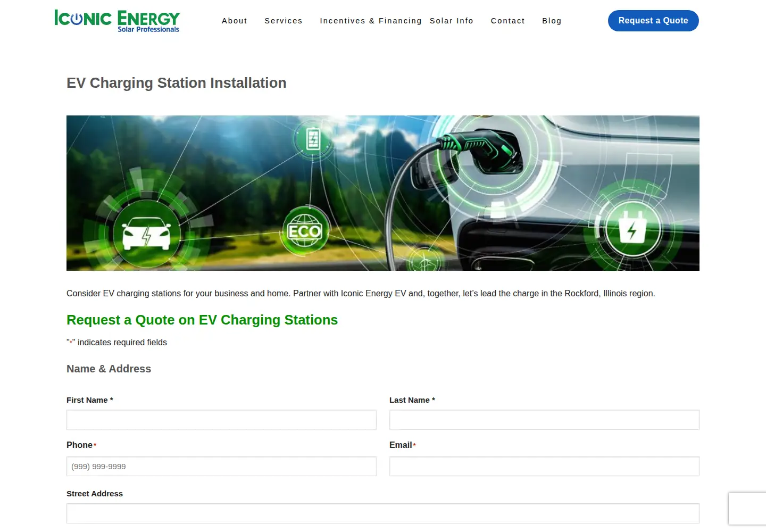Image resolution: width=766 pixels, height=532 pixels.
Task: Open the Services menu item
Action: click(284, 21)
